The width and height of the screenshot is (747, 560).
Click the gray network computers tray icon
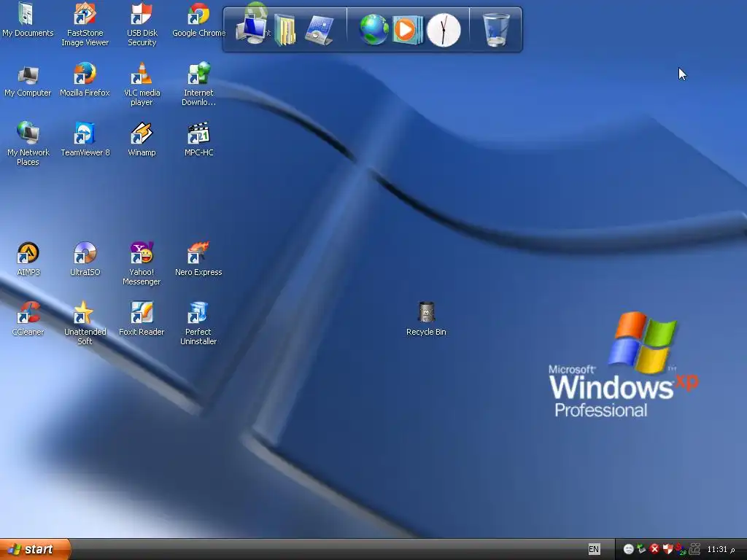coord(694,549)
